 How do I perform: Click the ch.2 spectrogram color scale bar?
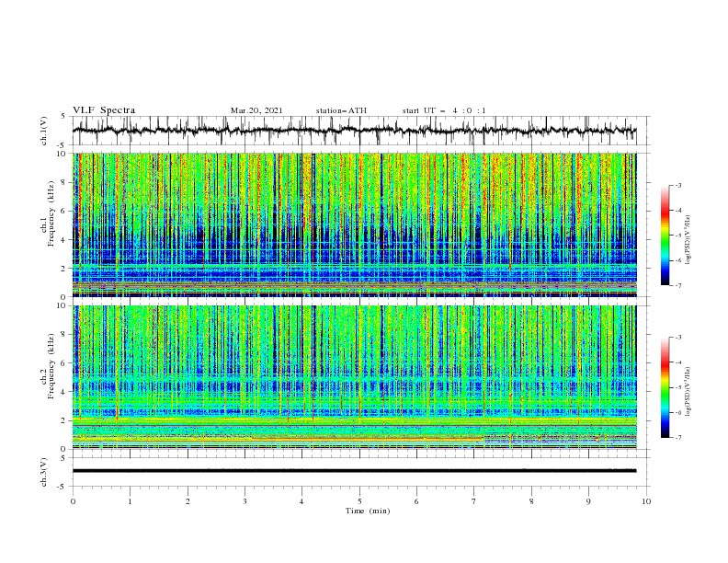click(665, 387)
